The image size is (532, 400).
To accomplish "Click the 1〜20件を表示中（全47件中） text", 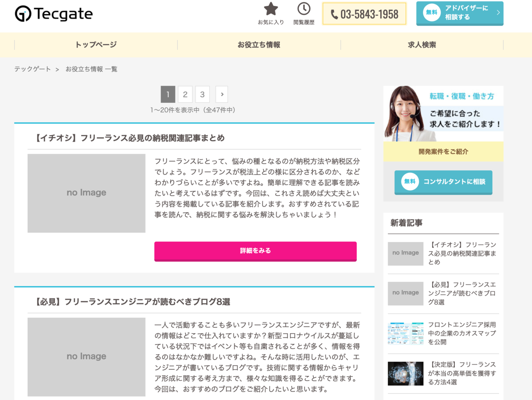I will [193, 110].
